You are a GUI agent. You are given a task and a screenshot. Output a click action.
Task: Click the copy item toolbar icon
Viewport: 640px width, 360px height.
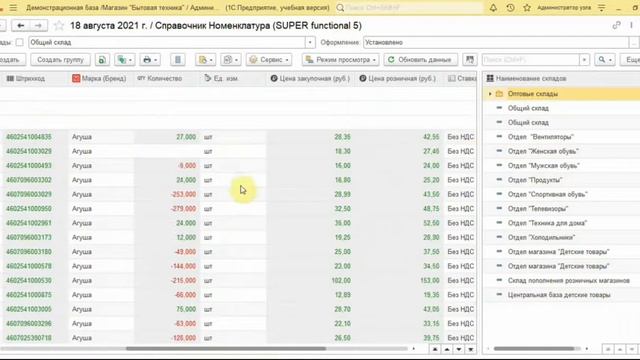[102, 60]
